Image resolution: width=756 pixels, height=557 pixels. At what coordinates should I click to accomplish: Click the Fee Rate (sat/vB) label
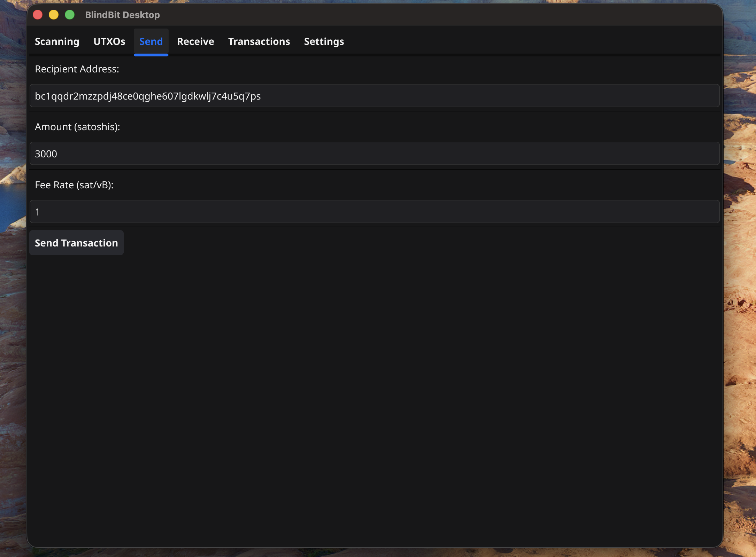pyautogui.click(x=74, y=185)
